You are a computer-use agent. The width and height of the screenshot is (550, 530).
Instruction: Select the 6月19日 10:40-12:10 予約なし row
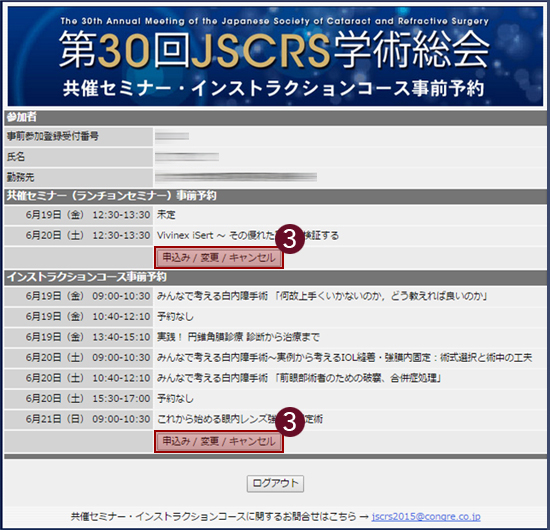(275, 316)
